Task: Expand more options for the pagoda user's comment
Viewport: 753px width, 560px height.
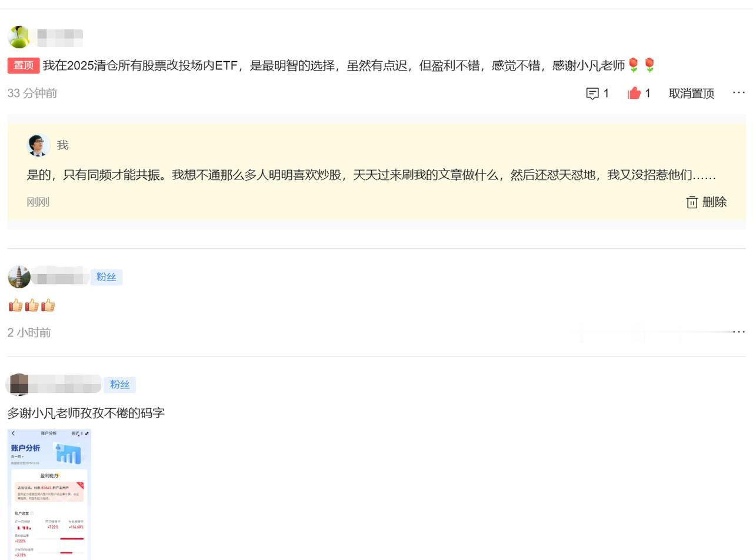Action: point(738,332)
